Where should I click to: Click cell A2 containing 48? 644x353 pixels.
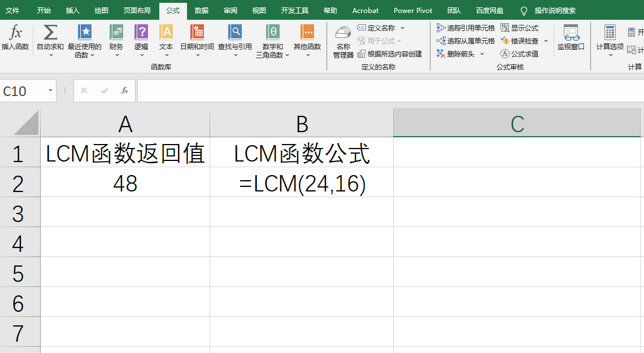(125, 182)
